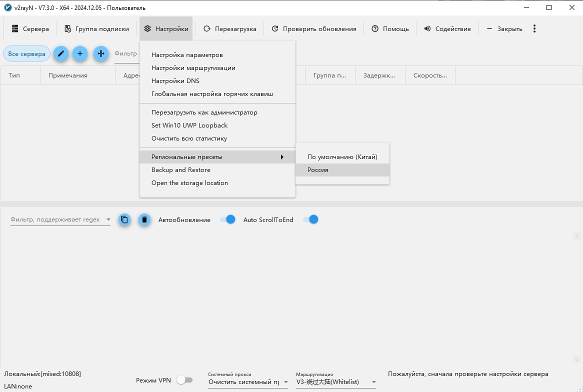Screen dimensions: 583x392
Task: Open the three-dot overflow menu
Action: pos(534,28)
